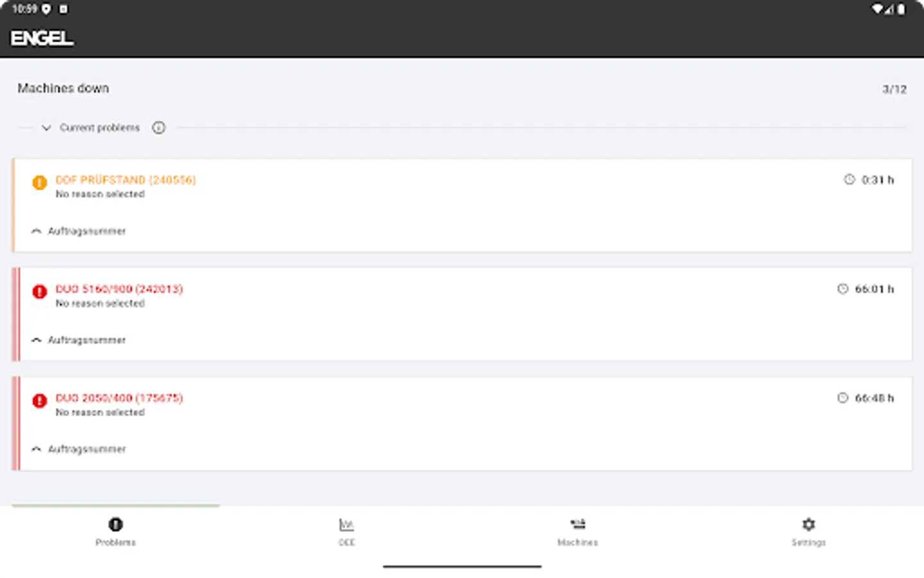Open the Problems tab in bottom navigation
Screen dimensions: 924x578
pos(116,532)
